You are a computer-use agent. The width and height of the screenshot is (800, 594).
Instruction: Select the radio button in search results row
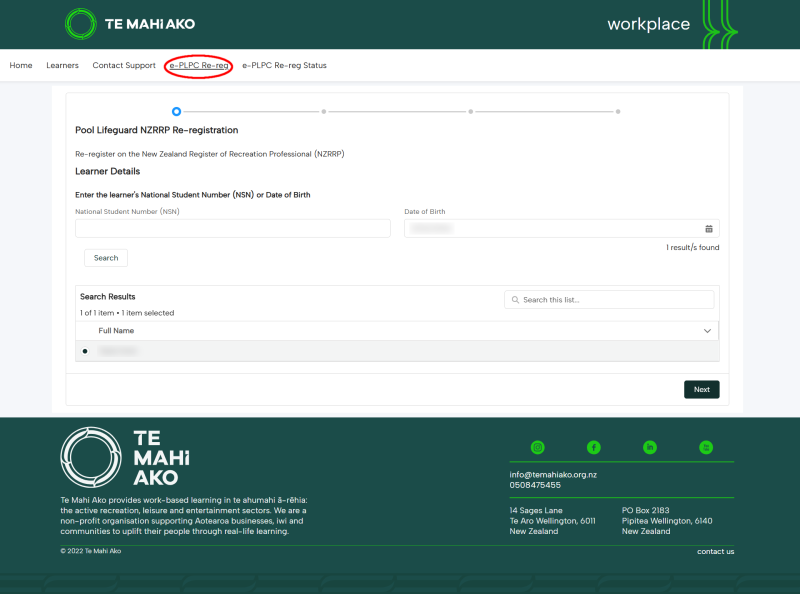tap(85, 351)
